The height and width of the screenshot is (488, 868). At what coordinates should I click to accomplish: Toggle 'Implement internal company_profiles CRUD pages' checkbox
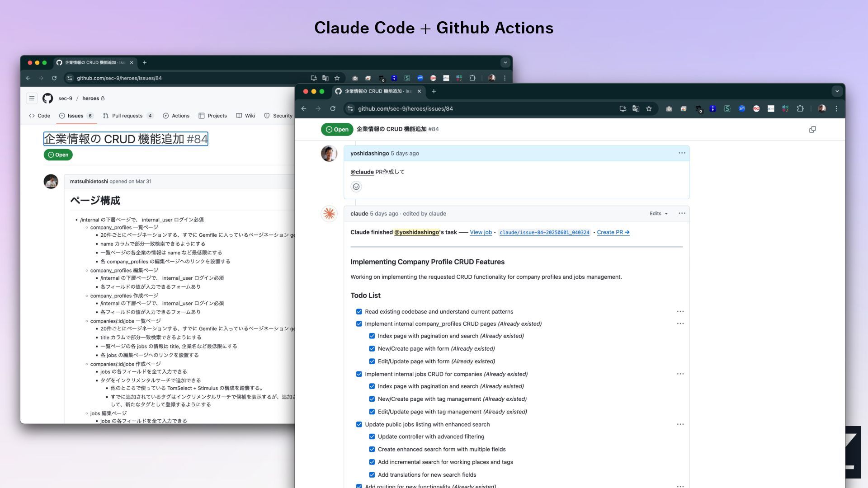pos(359,324)
